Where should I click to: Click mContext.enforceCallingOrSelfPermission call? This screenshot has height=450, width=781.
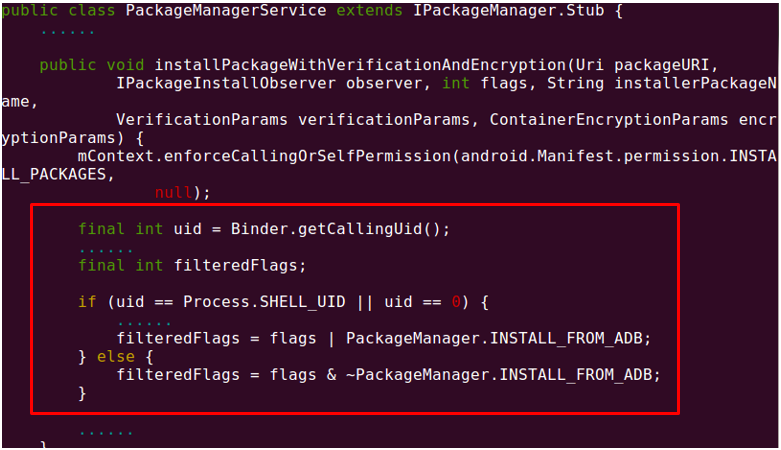264,156
